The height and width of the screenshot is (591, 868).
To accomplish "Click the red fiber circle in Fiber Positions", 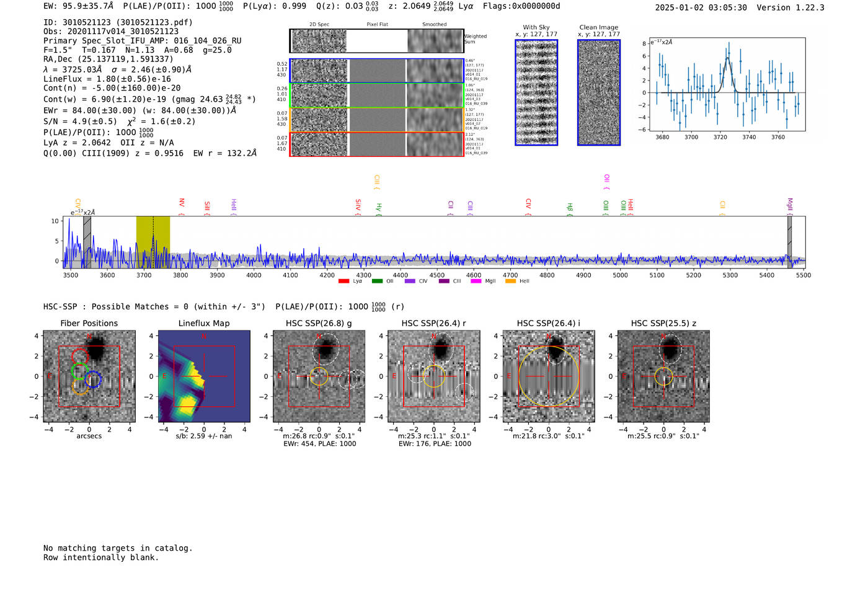I will [80, 357].
